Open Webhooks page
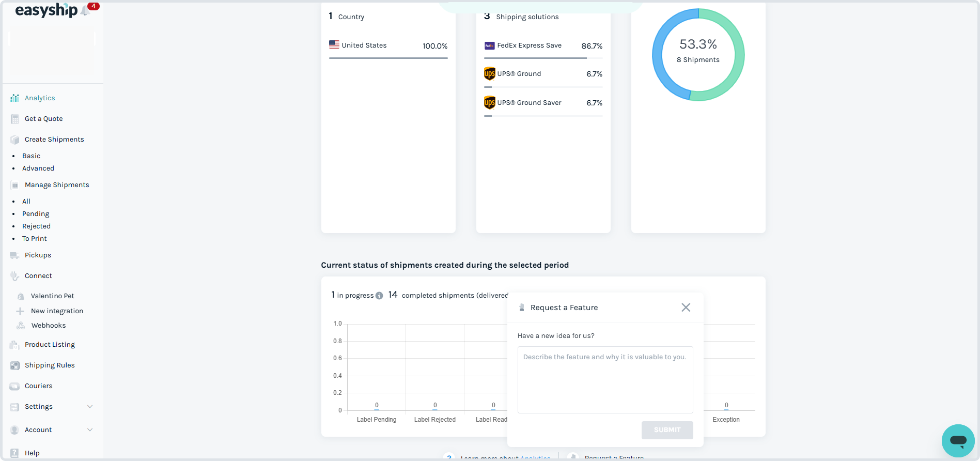The image size is (980, 461). click(x=49, y=326)
